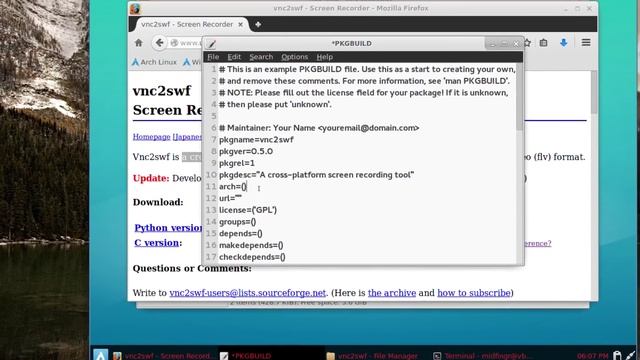Click the editor vertical scrollbar
The height and width of the screenshot is (360, 640).
520,97
